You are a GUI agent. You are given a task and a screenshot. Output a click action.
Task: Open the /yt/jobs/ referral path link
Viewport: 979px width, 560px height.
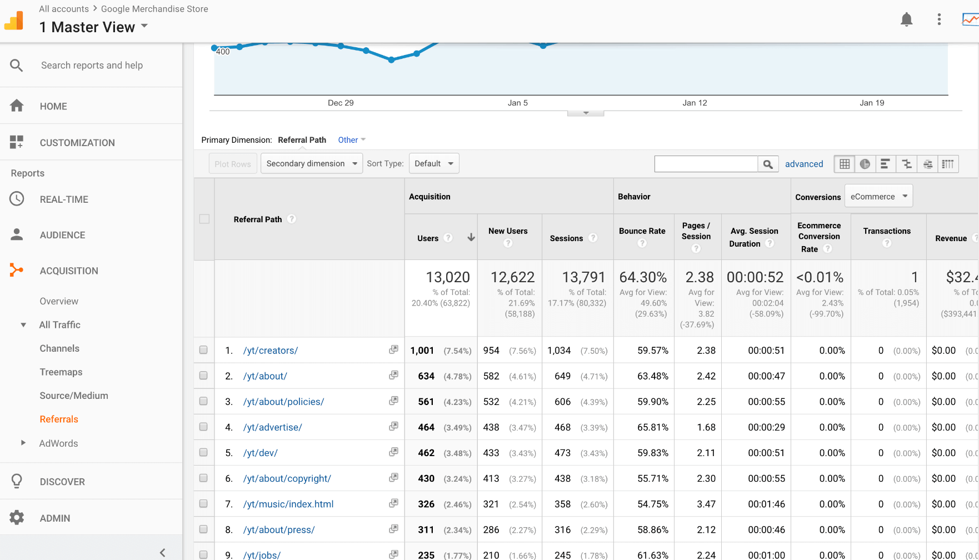coord(262,554)
